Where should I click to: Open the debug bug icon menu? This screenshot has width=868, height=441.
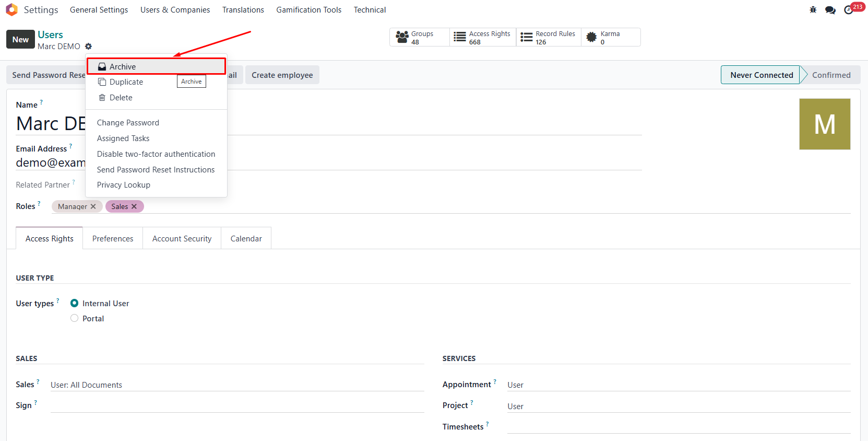813,10
